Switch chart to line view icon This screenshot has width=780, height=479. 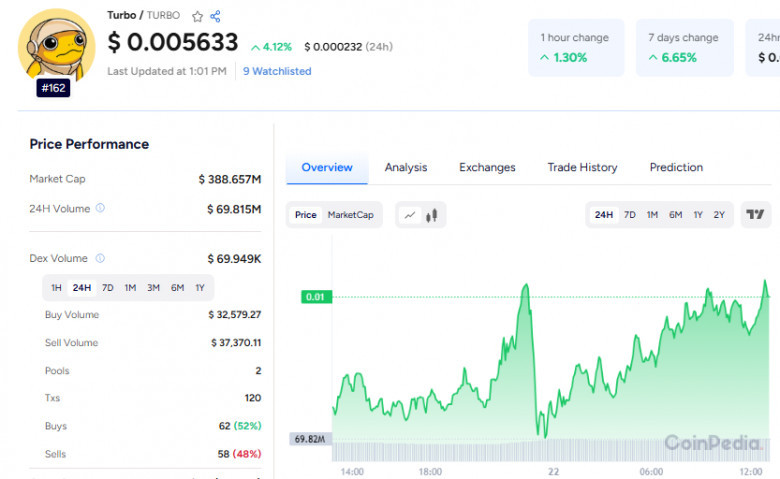pyautogui.click(x=410, y=215)
